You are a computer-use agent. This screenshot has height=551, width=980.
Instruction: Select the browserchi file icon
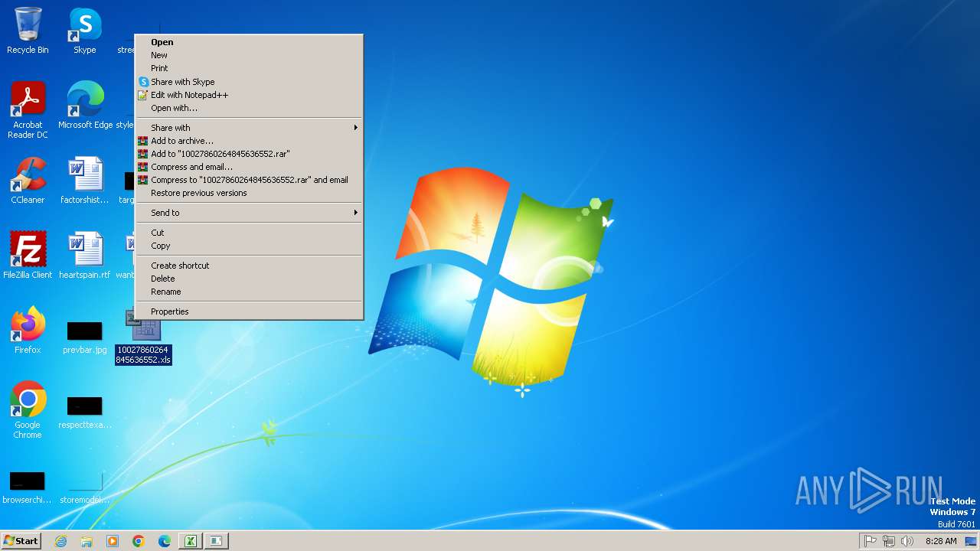28,487
